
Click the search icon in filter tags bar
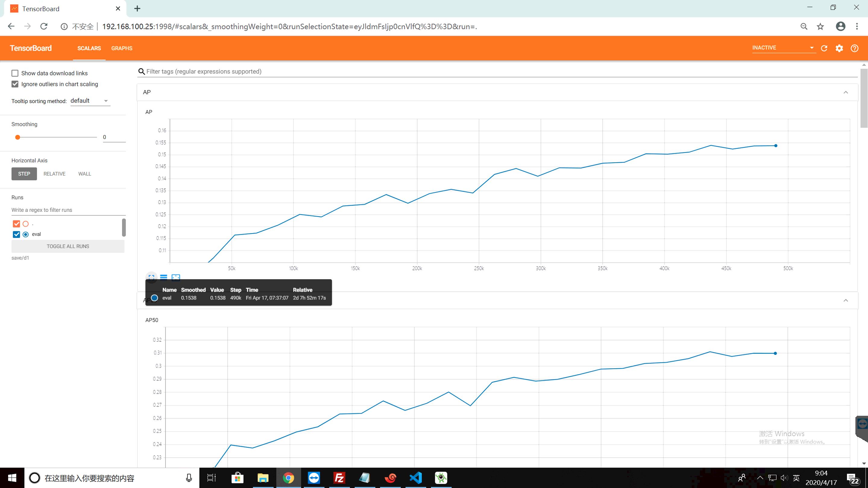[142, 71]
